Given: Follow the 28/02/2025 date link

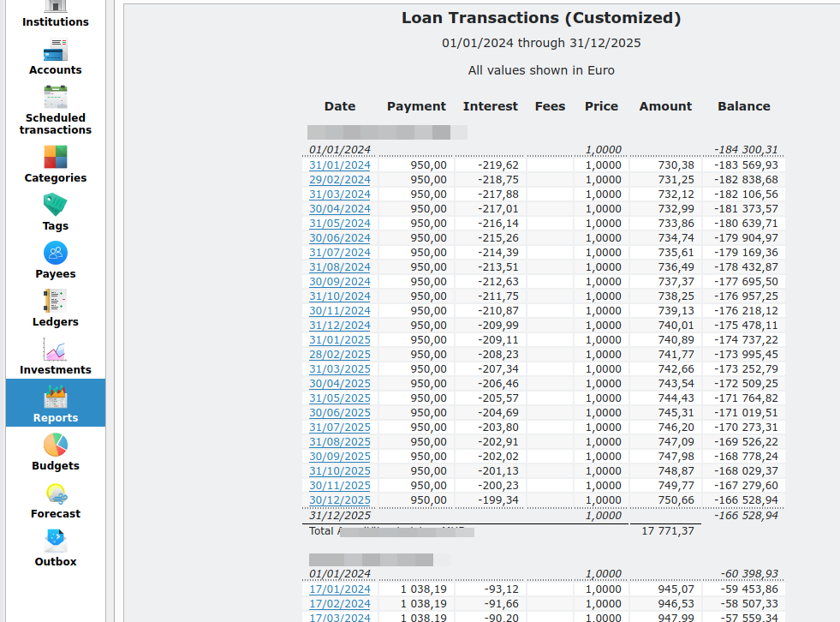Looking at the screenshot, I should click(x=340, y=355).
